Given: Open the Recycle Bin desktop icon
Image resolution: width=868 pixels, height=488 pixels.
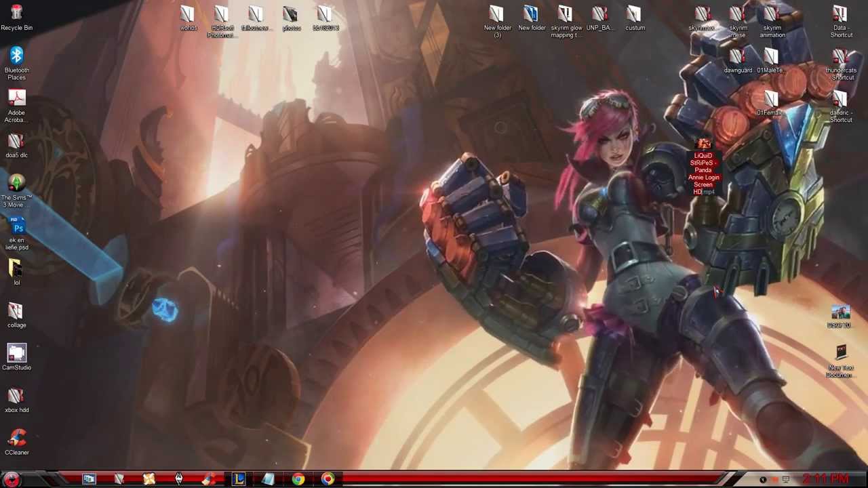Looking at the screenshot, I should tap(16, 14).
